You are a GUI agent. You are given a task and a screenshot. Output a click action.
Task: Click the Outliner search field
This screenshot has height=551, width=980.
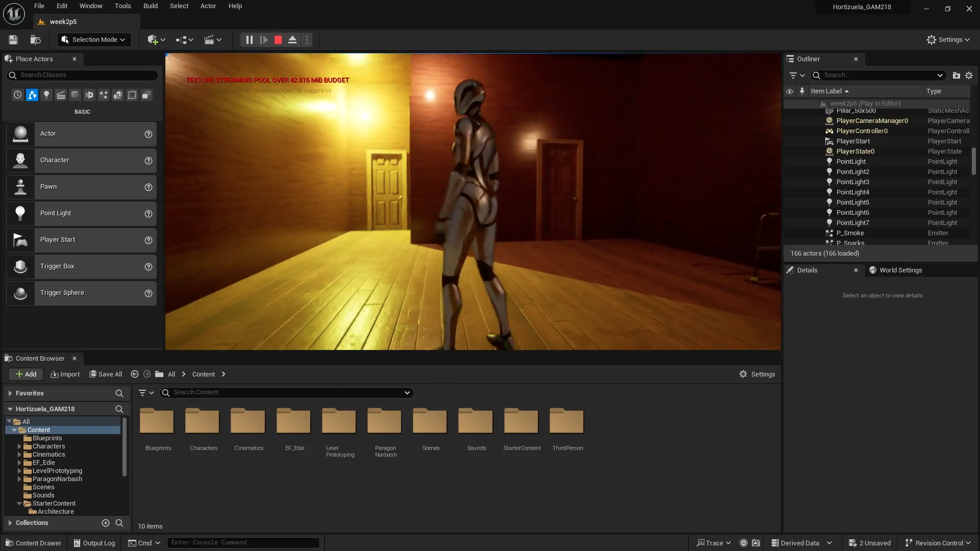point(877,76)
